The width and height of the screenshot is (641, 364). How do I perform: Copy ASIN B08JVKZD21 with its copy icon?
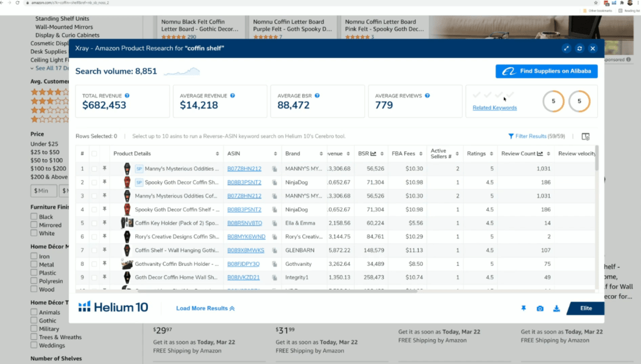tap(275, 278)
